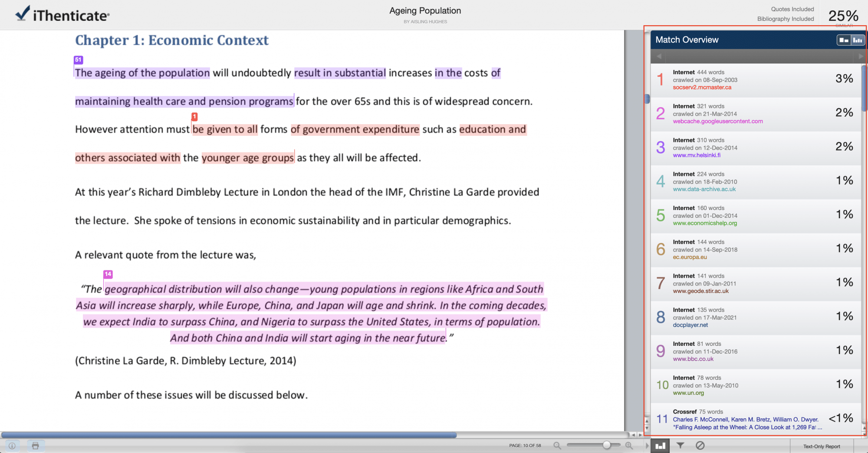Go to next match with right arrow
Image resolution: width=868 pixels, height=453 pixels.
click(x=861, y=56)
